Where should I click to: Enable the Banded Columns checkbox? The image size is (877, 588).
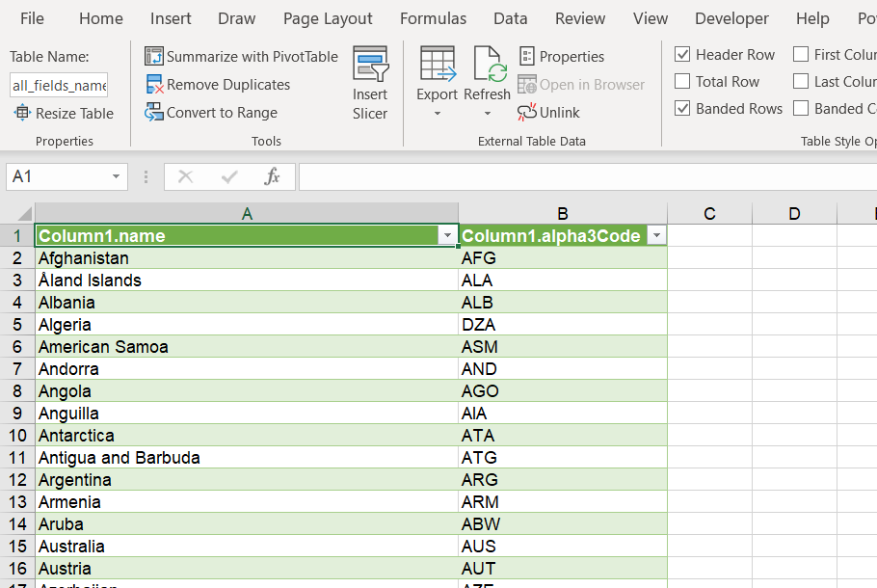point(801,108)
